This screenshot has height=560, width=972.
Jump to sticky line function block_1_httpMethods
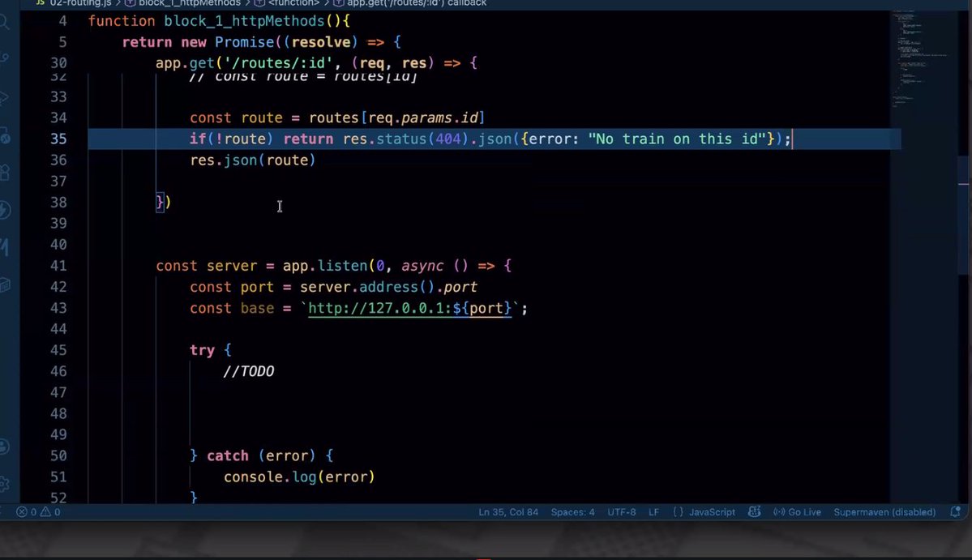tap(219, 21)
